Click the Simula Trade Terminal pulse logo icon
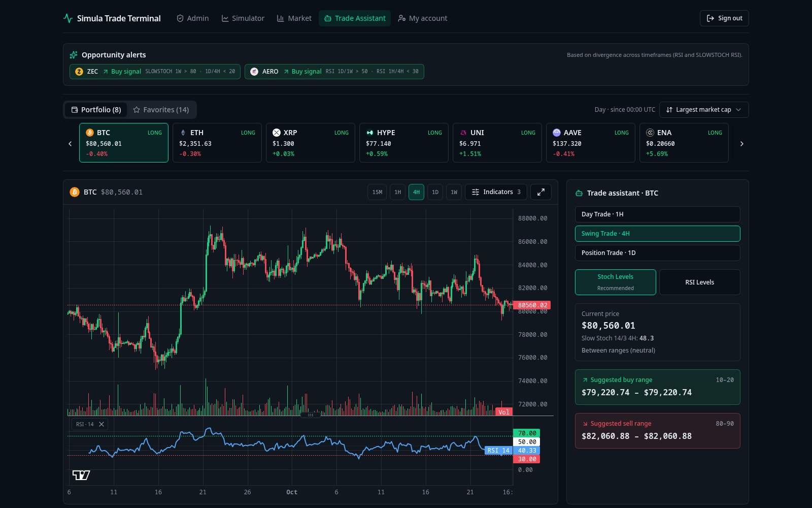Screen dimensions: 812x508 click(x=68, y=18)
